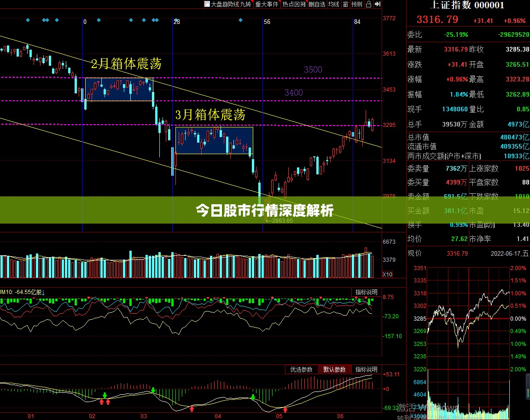Click the 委买量 value 4399万
This screenshot has height=420, width=530.
[457, 183]
